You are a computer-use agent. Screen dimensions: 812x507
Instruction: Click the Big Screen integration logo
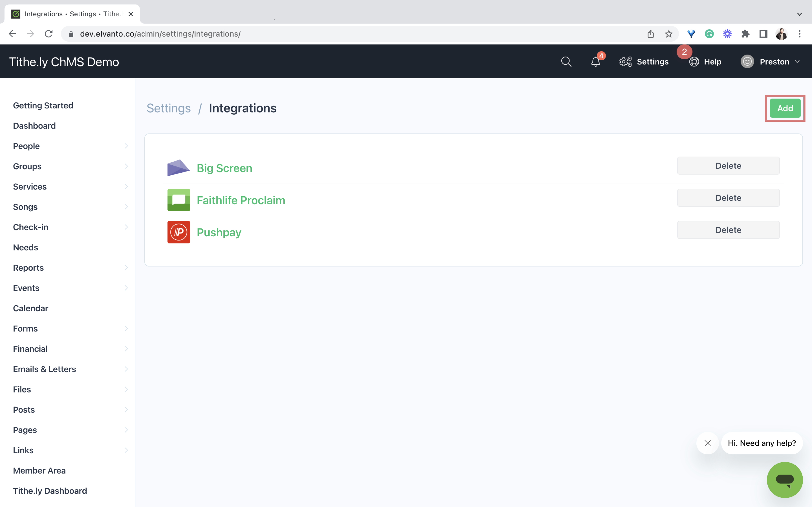[x=179, y=168]
